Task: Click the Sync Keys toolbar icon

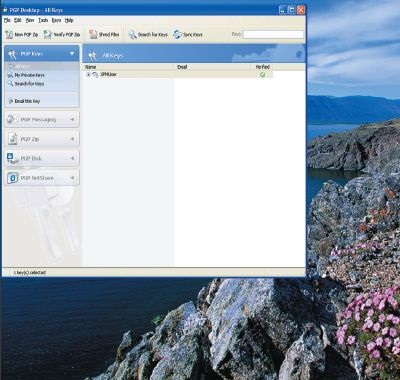Action: (x=177, y=34)
